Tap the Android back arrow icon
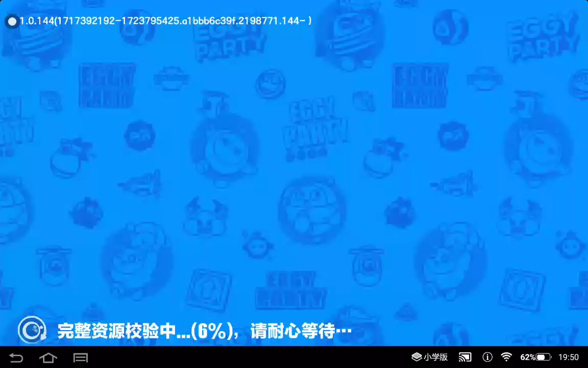The width and height of the screenshot is (588, 368). [x=16, y=357]
